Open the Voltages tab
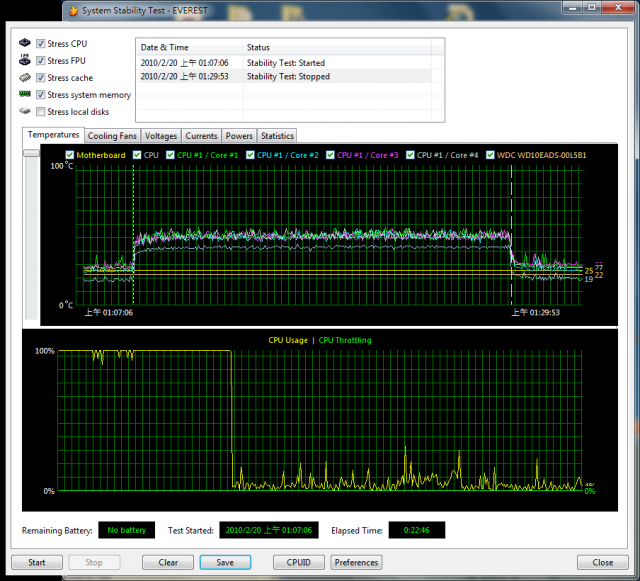The width and height of the screenshot is (640, 581). 161,136
